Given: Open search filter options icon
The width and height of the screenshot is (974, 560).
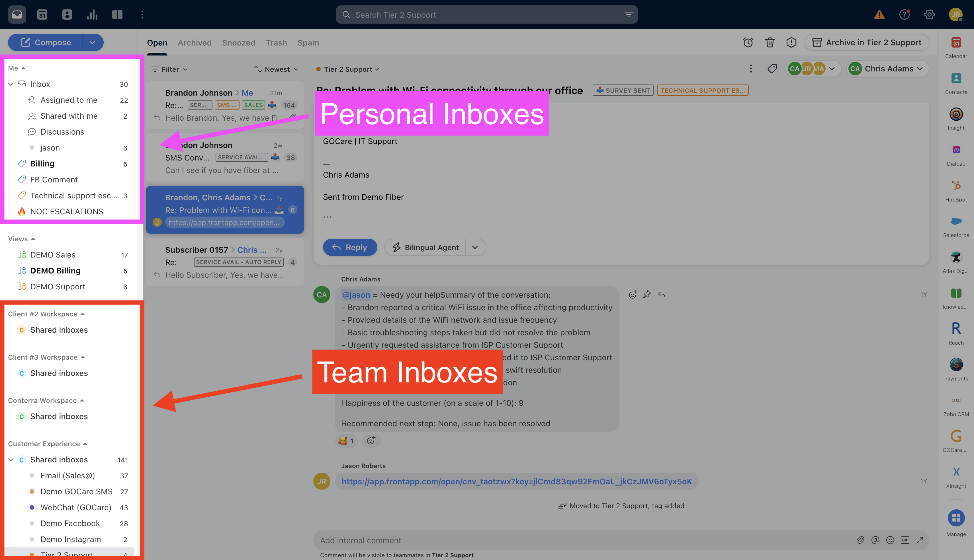Looking at the screenshot, I should pos(629,15).
